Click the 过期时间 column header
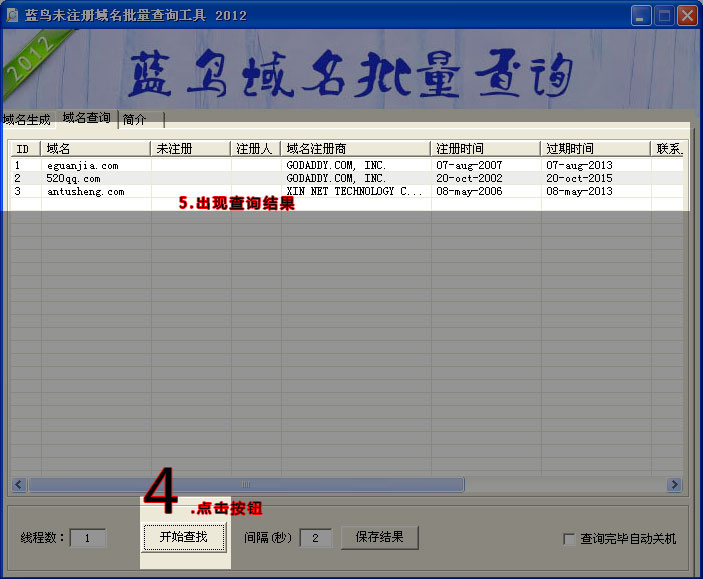 pyautogui.click(x=595, y=149)
